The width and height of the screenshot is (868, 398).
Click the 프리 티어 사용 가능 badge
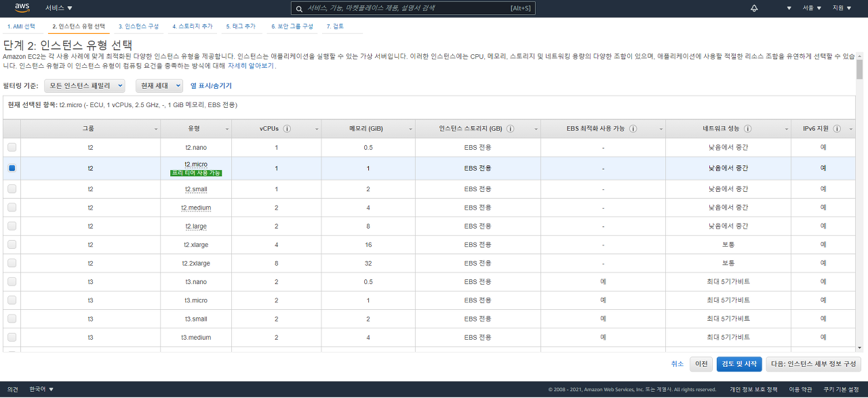coord(196,173)
